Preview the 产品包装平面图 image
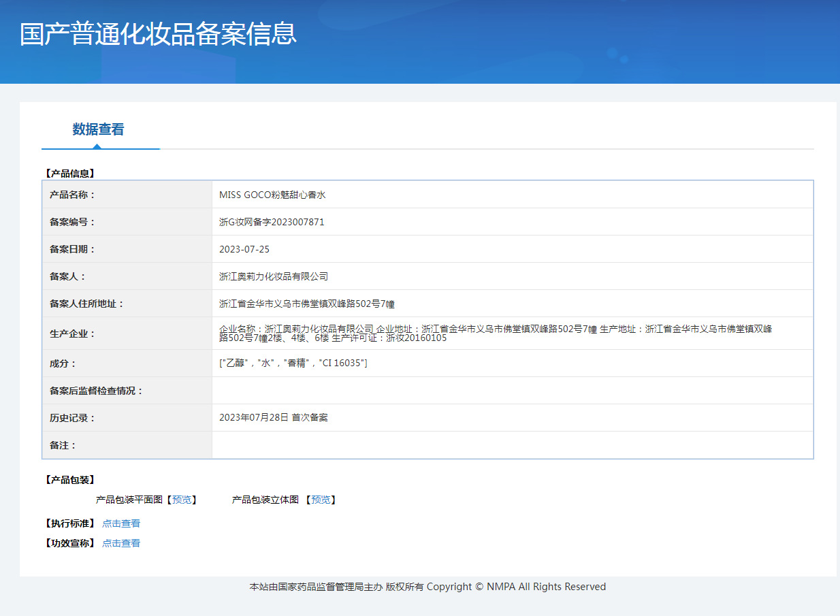 click(x=182, y=500)
